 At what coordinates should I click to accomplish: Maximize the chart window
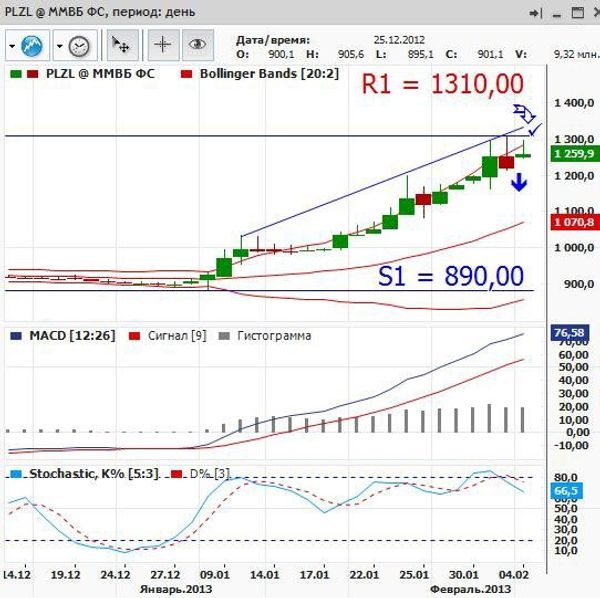click(577, 13)
